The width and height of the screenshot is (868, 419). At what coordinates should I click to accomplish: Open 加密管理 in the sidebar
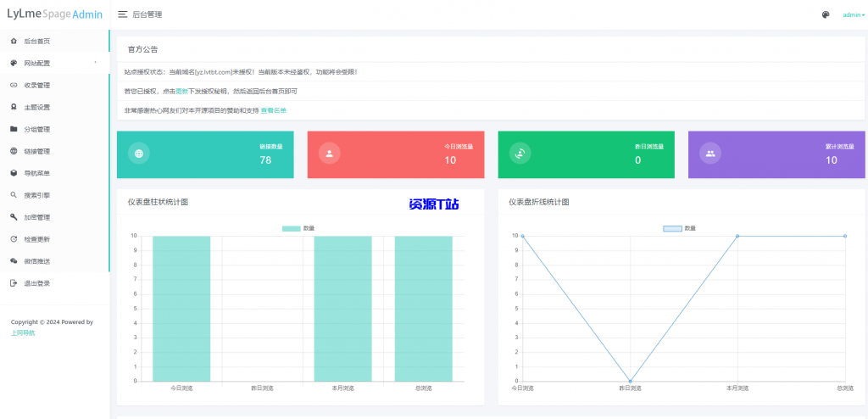pos(54,217)
